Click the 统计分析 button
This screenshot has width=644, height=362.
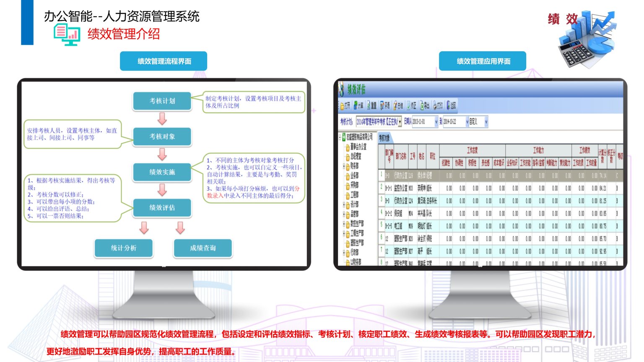pos(123,248)
